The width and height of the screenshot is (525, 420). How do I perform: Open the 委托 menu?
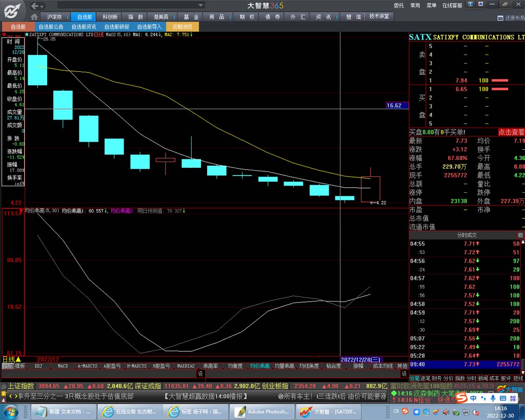pos(399,5)
